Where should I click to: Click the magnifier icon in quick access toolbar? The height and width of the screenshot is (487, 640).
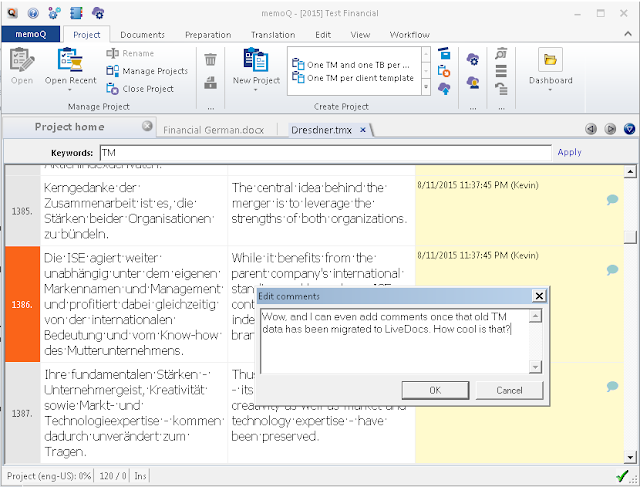[12, 13]
